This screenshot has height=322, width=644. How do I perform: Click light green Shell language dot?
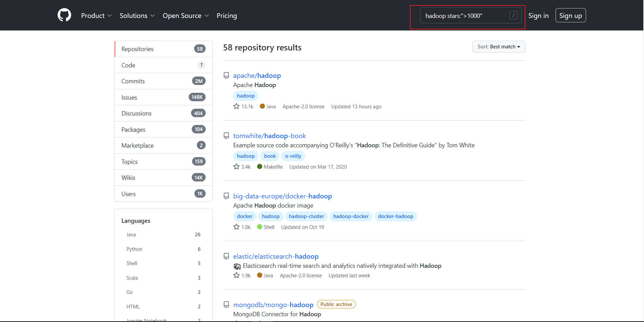pyautogui.click(x=259, y=227)
